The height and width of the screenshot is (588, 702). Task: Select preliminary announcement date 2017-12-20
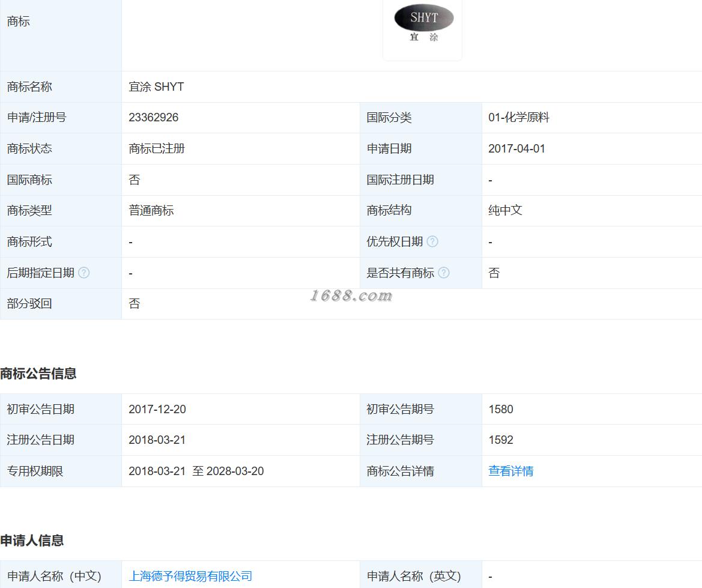pyautogui.click(x=157, y=409)
